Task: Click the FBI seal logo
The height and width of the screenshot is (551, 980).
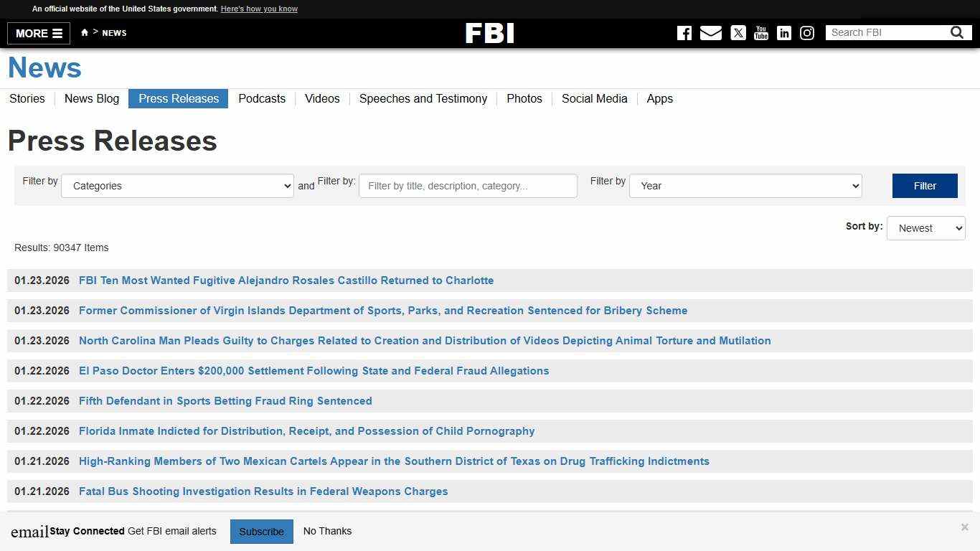Action: (490, 32)
